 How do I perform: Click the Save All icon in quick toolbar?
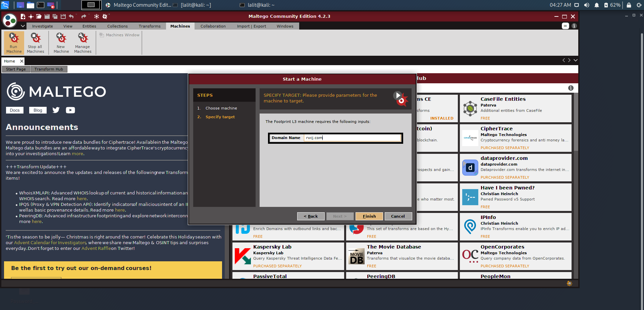(x=55, y=16)
